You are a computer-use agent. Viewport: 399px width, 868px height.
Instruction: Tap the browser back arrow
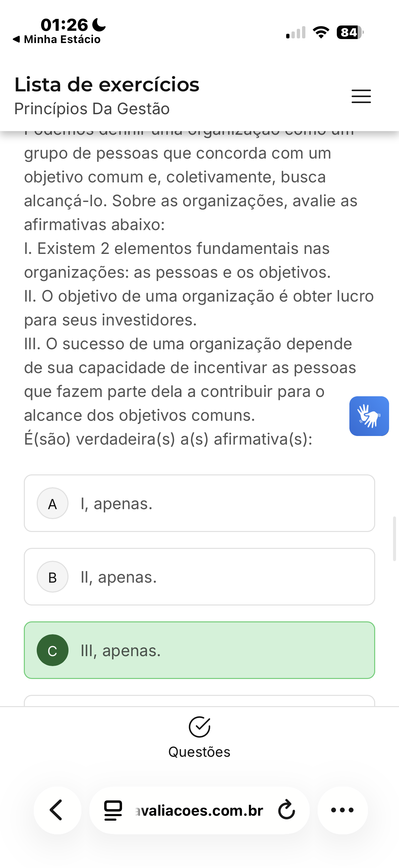click(x=57, y=810)
